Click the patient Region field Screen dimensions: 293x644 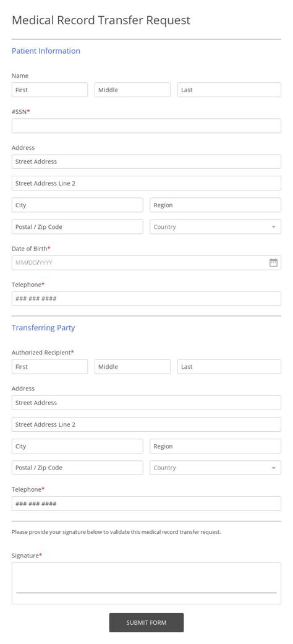point(216,205)
